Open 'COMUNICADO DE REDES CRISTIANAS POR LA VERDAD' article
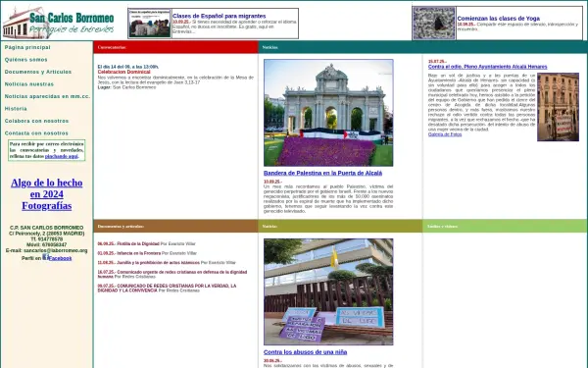Image resolution: width=588 pixels, height=368 pixels. [167, 288]
